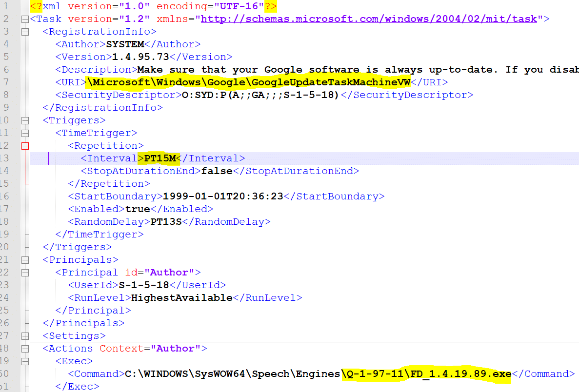Expand the folded Settings block
579x392 pixels.
pos(25,336)
